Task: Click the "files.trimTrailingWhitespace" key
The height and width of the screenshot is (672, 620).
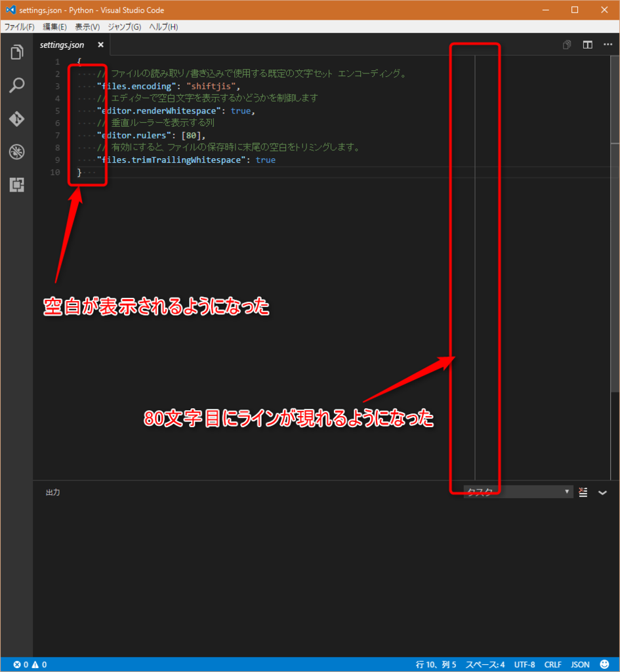Action: pyautogui.click(x=171, y=160)
